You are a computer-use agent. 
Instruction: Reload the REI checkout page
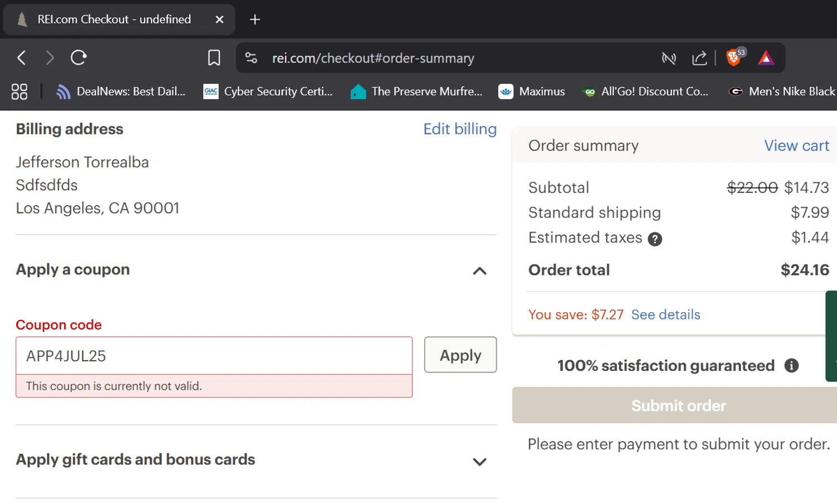coord(79,57)
